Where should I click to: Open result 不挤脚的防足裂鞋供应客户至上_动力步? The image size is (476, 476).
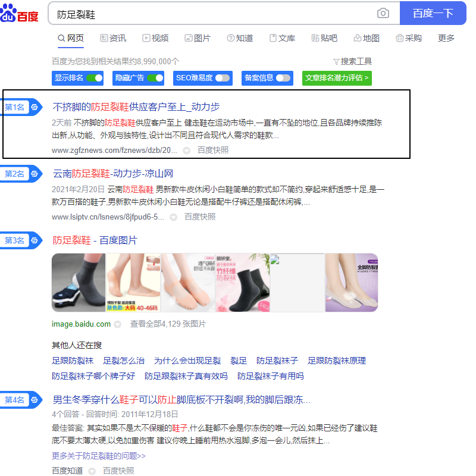(136, 107)
